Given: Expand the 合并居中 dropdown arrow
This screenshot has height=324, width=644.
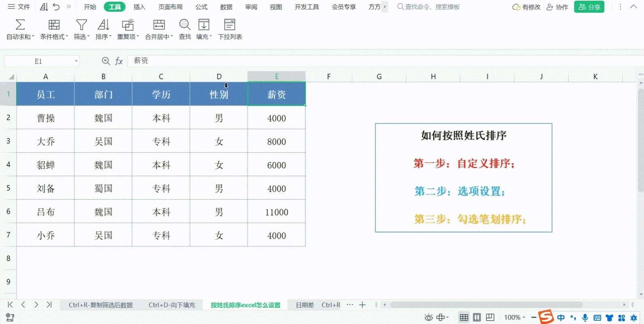Looking at the screenshot, I should (172, 37).
